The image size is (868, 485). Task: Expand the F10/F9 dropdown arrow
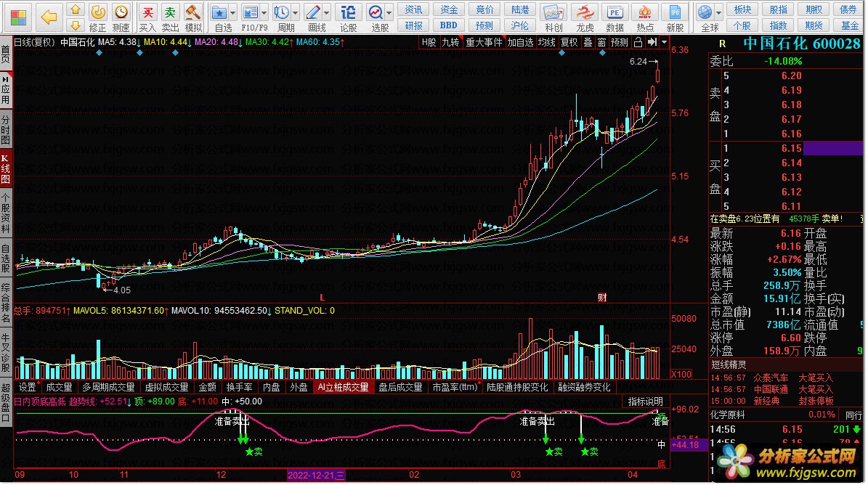[264, 12]
